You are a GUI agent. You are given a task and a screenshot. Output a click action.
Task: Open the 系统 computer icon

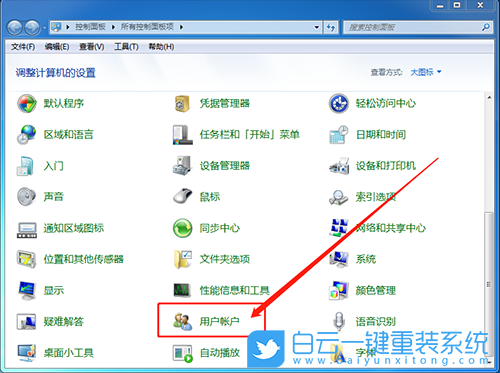[x=339, y=259]
